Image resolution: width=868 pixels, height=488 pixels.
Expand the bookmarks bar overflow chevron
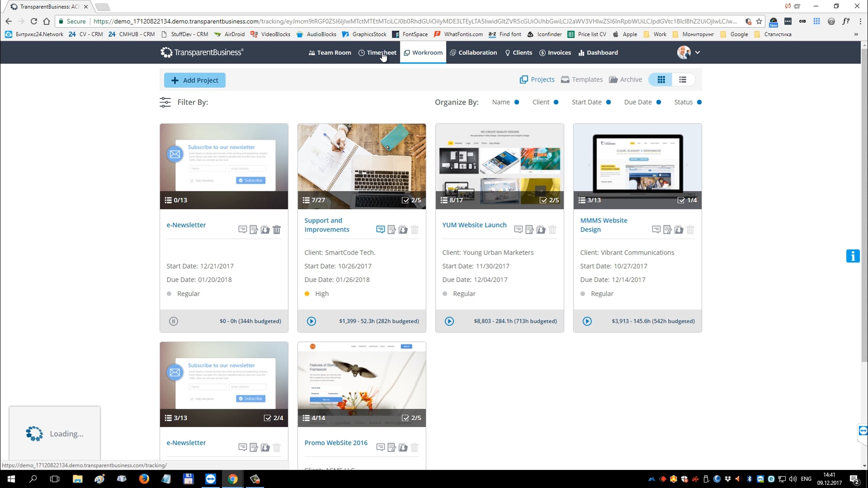[856, 34]
